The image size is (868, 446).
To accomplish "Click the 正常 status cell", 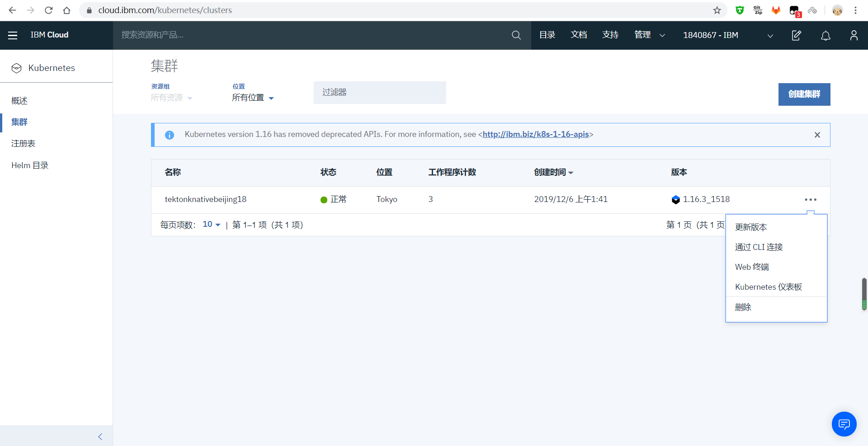I will click(334, 199).
